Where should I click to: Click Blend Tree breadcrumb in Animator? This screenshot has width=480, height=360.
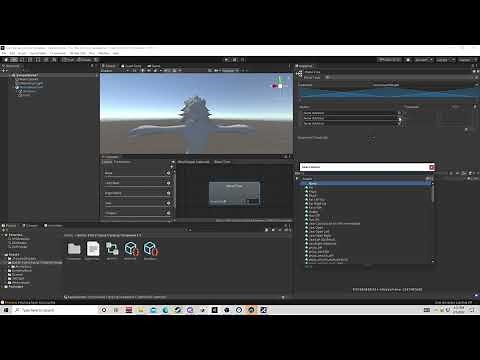tap(222, 162)
